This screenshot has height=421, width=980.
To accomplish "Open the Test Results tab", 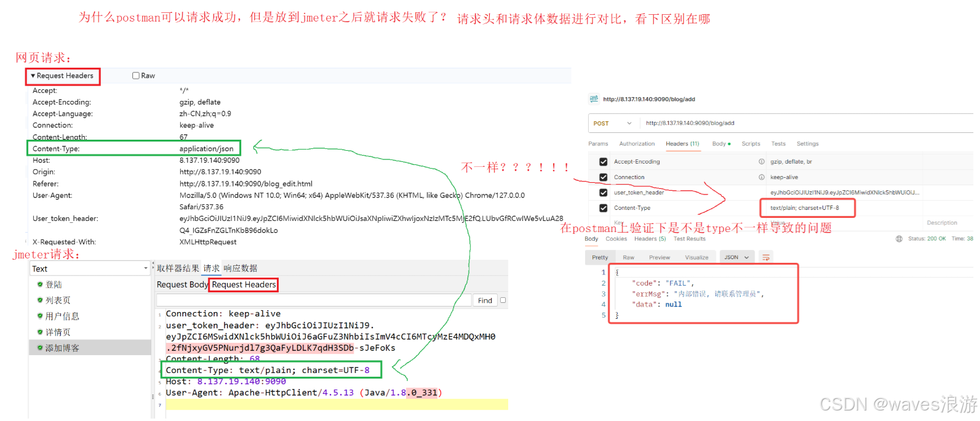I will click(x=689, y=239).
